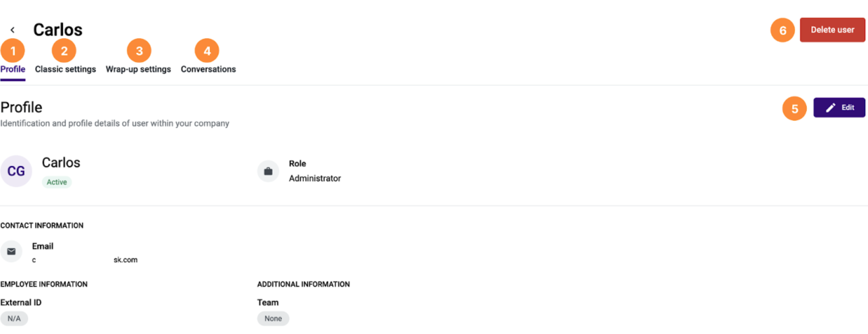Click orange marker number 5
This screenshot has height=334, width=868.
pyautogui.click(x=795, y=109)
